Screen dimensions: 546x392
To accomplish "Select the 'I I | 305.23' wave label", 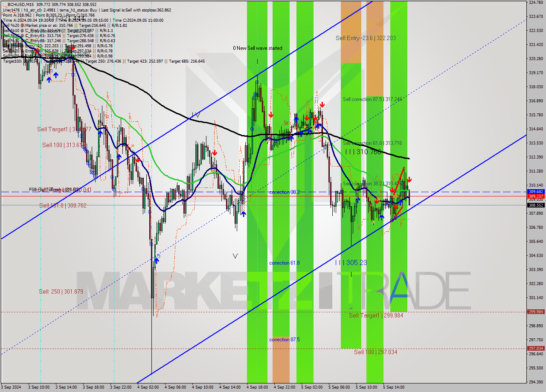I will click(351, 262).
